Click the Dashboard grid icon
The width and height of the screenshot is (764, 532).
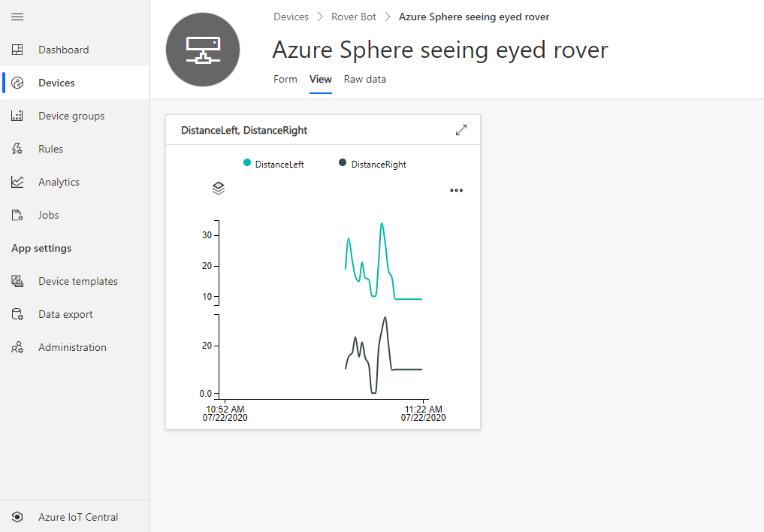(17, 50)
